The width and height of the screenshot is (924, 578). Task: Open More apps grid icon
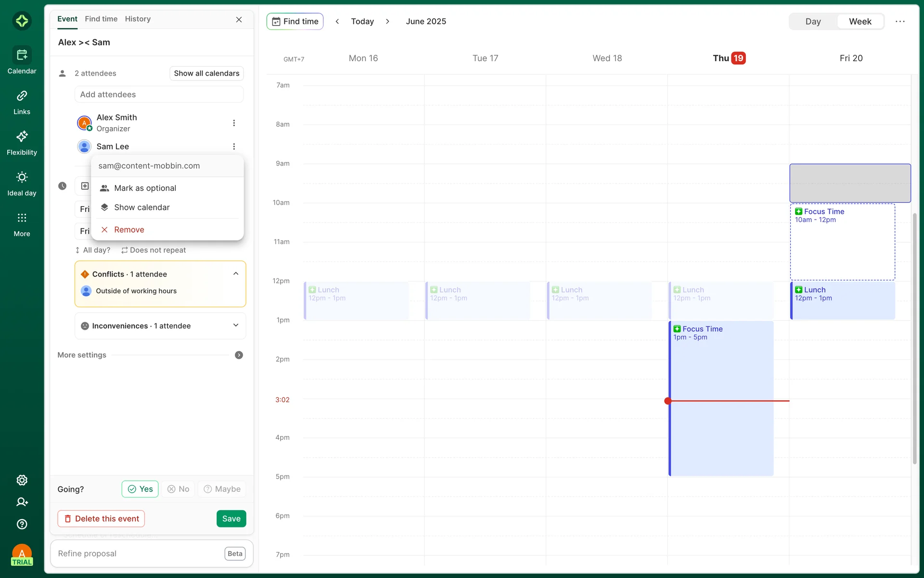(x=22, y=218)
